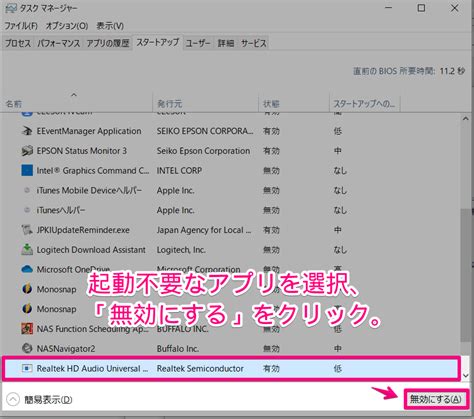Click the INTEL CORP publisher cell
The height and width of the screenshot is (419, 474).
(179, 170)
